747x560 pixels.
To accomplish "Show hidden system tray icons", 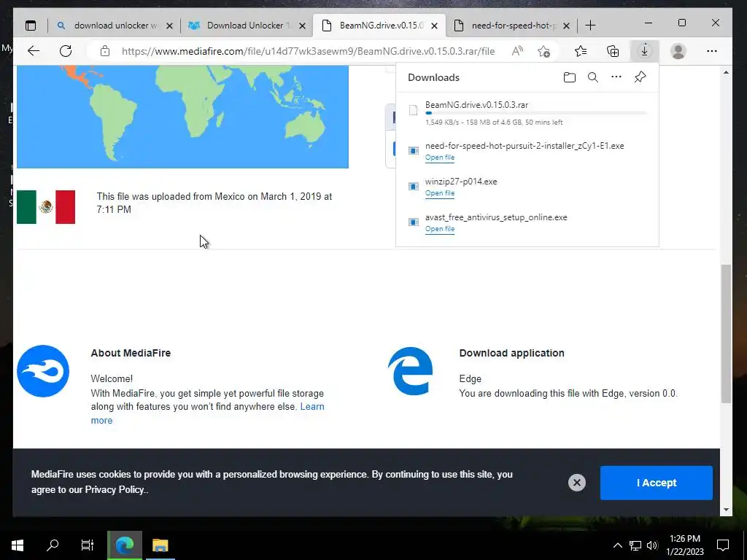I will point(617,545).
